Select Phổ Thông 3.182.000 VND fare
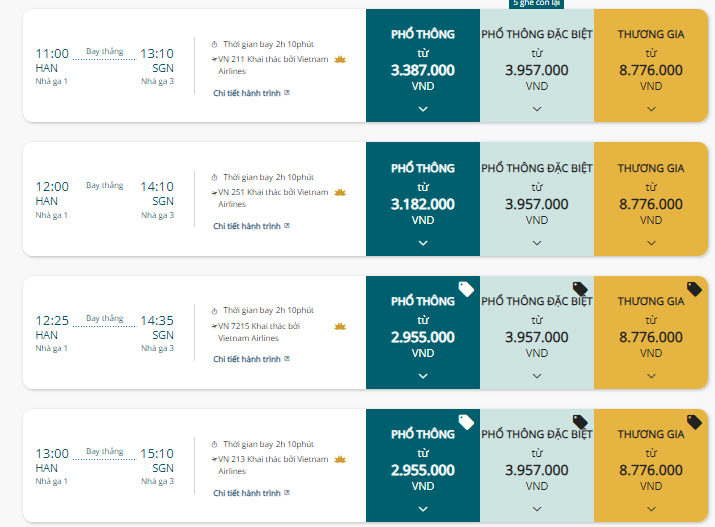The width and height of the screenshot is (715, 527). click(x=423, y=199)
